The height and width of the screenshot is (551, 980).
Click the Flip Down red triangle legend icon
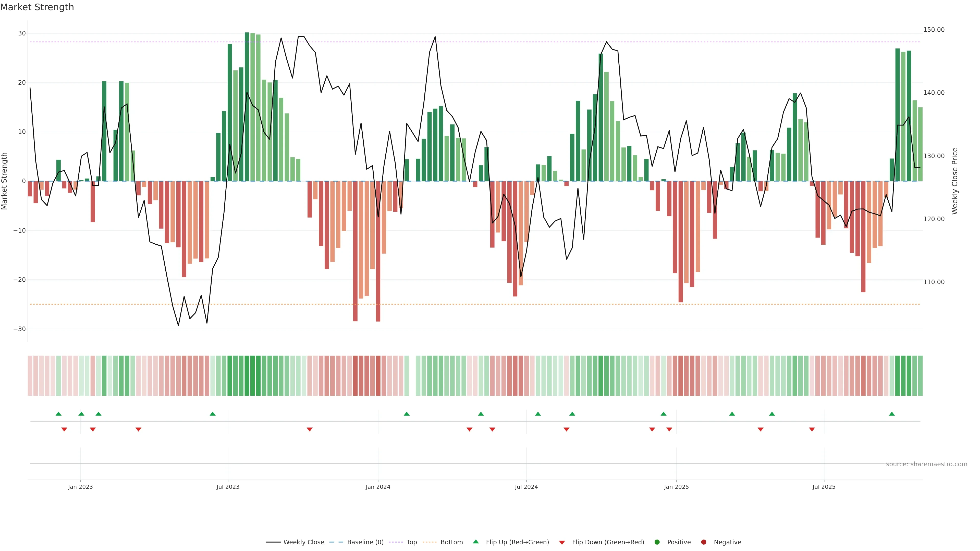pyautogui.click(x=562, y=542)
